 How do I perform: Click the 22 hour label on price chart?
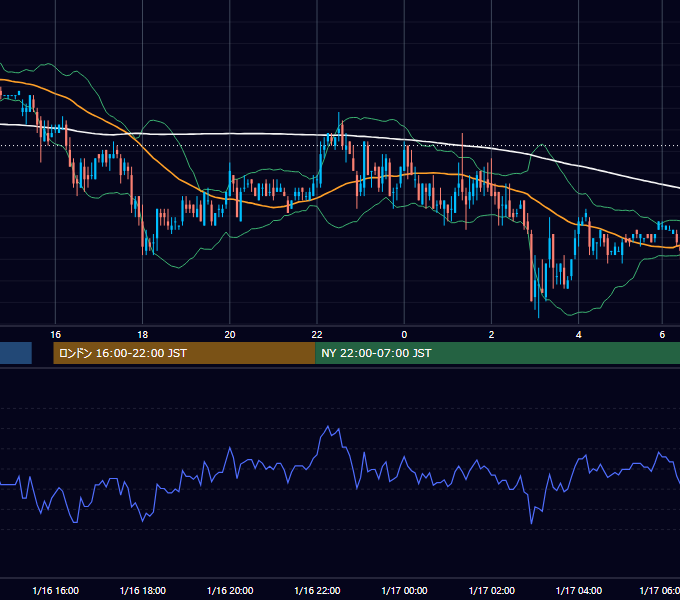click(317, 335)
